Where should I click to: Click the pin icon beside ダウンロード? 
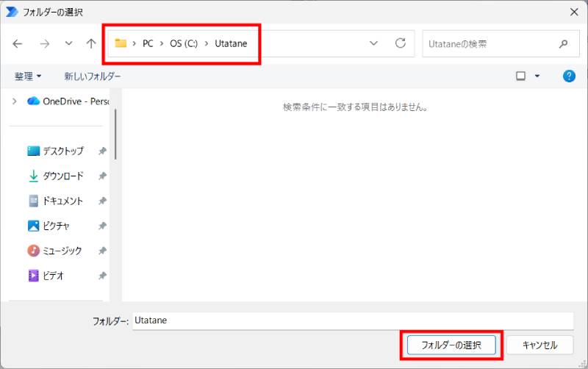pos(102,176)
